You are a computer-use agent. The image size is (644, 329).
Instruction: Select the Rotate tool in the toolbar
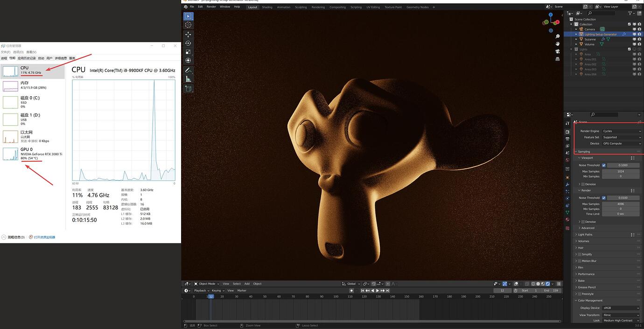tap(188, 42)
